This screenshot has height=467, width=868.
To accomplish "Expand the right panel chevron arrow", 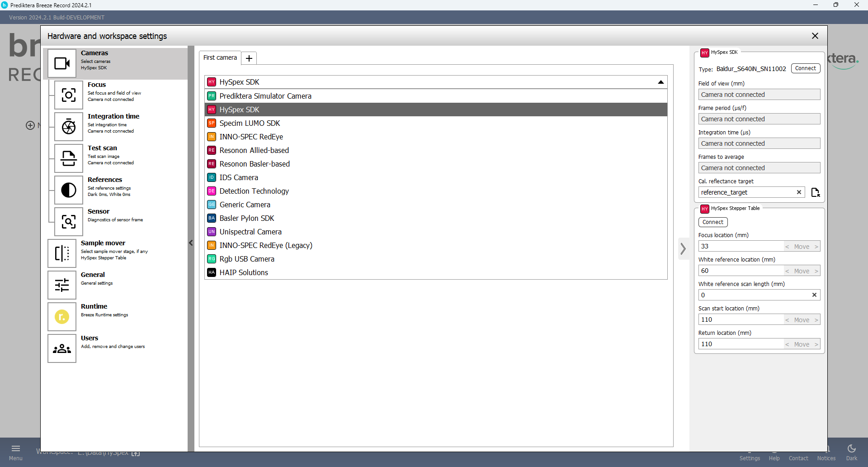I will pos(683,248).
